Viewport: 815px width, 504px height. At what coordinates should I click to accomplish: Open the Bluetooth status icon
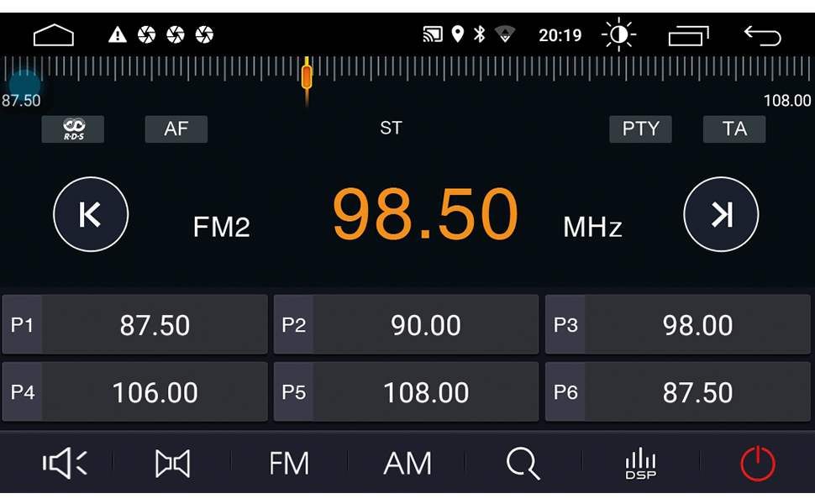coord(479,34)
